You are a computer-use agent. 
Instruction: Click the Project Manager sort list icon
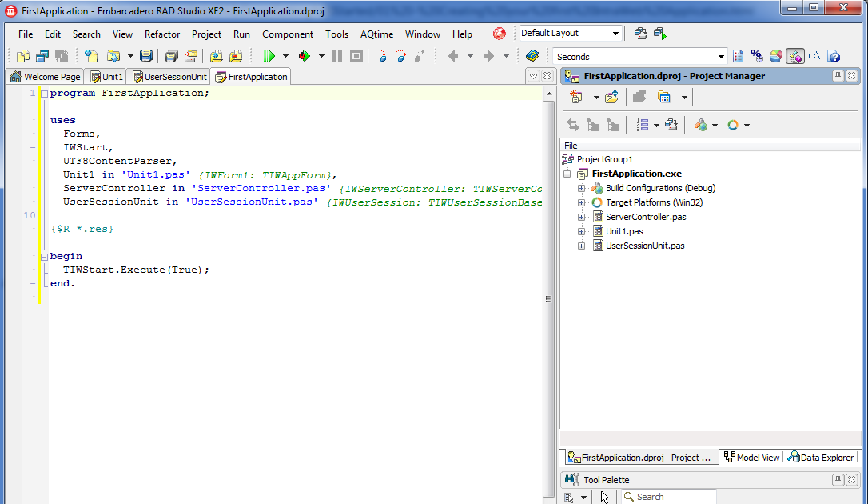point(642,125)
